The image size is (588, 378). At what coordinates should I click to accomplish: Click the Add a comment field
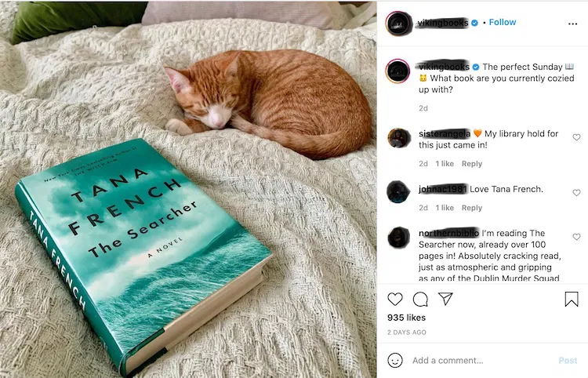pos(480,361)
